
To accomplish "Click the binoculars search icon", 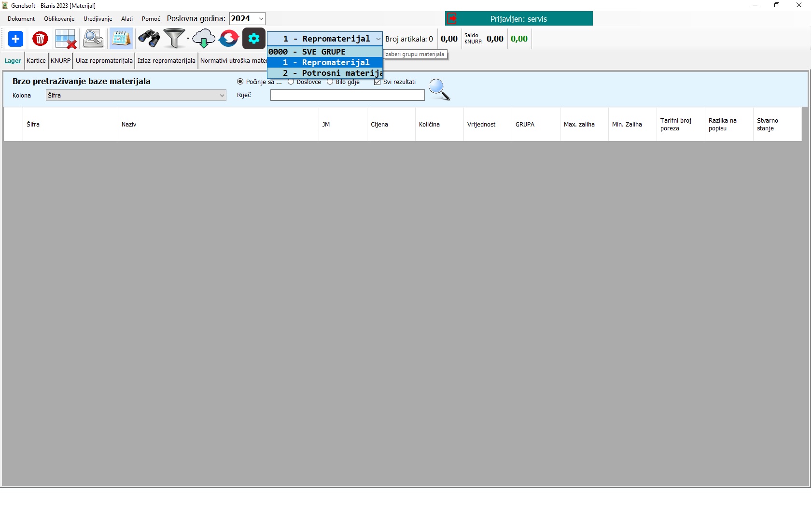I will point(149,39).
